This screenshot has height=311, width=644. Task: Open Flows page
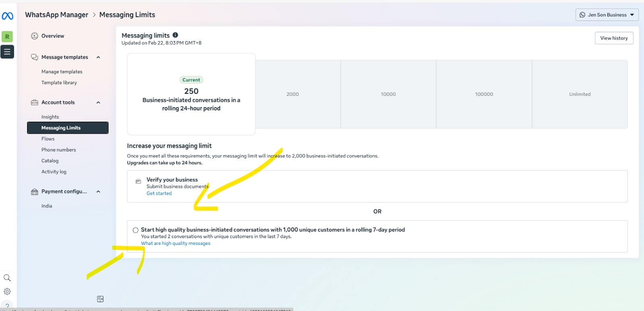point(48,139)
